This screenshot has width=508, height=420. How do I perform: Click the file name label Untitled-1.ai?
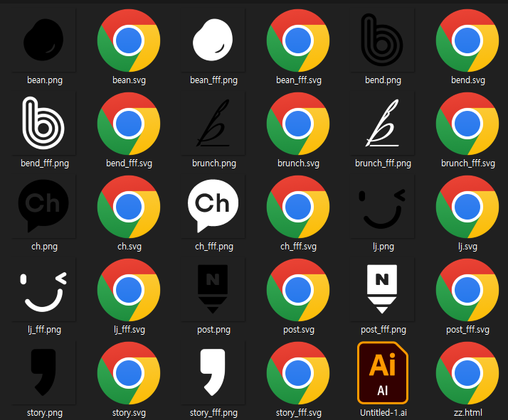tap(383, 413)
